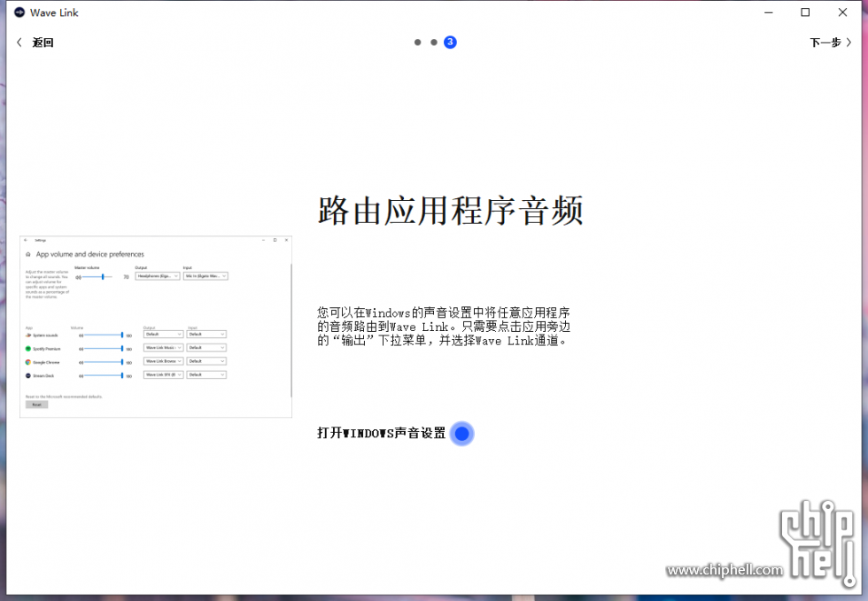Select the step 3 indicator circle

(x=450, y=42)
